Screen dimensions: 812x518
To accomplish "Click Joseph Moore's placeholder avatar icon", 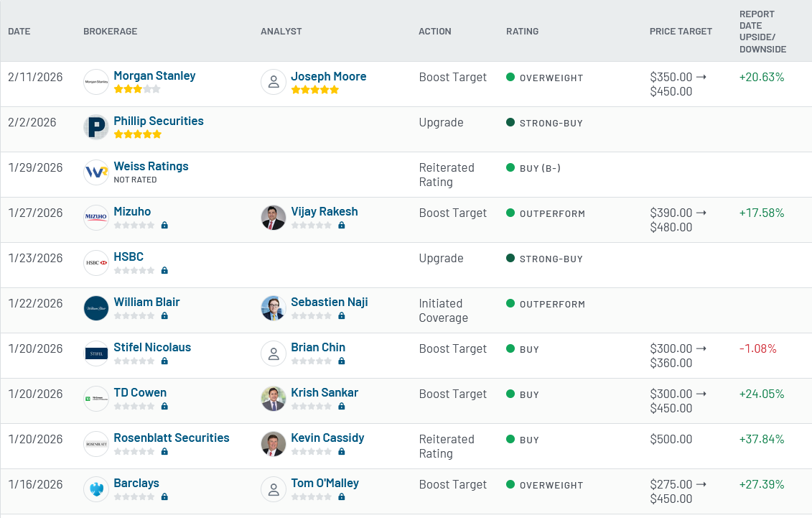I will click(x=274, y=82).
